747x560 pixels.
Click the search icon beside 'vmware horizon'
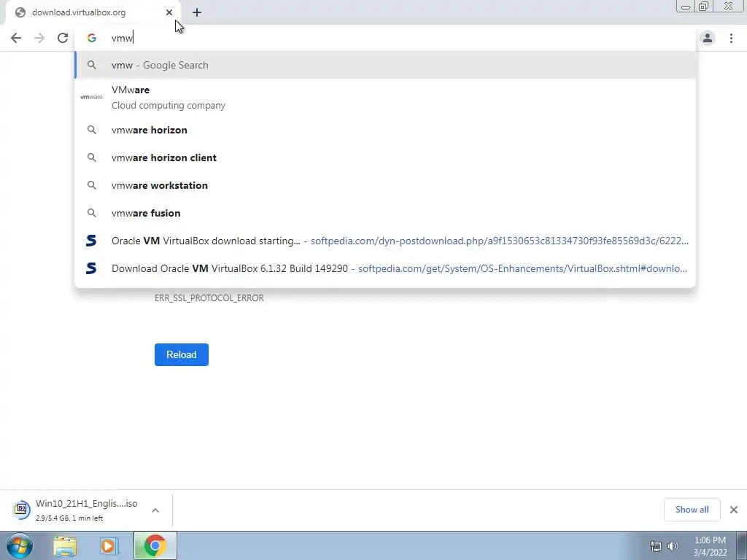tap(91, 130)
